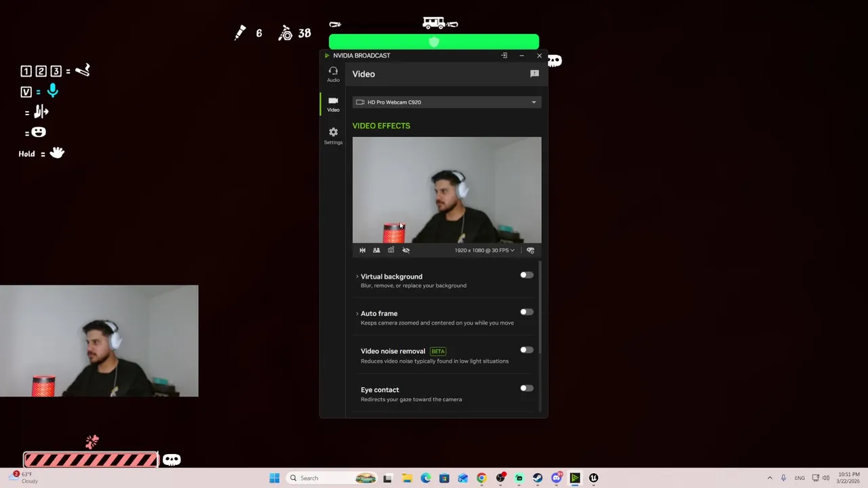Click the microphone icon in system tray
Viewport: 868px width, 488px height.
point(783,478)
